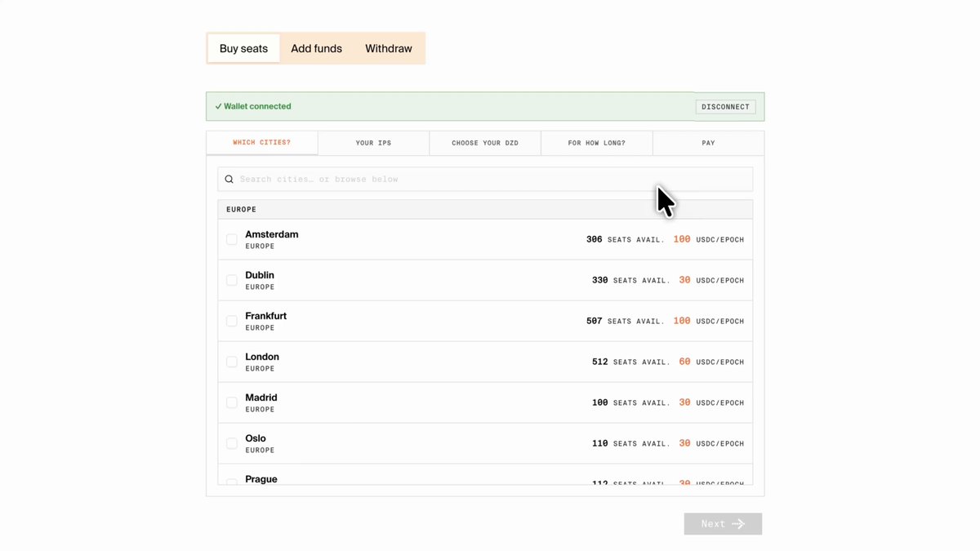Image resolution: width=980 pixels, height=551 pixels.
Task: Jump to the Choose Your DZD step
Action: coord(485,143)
